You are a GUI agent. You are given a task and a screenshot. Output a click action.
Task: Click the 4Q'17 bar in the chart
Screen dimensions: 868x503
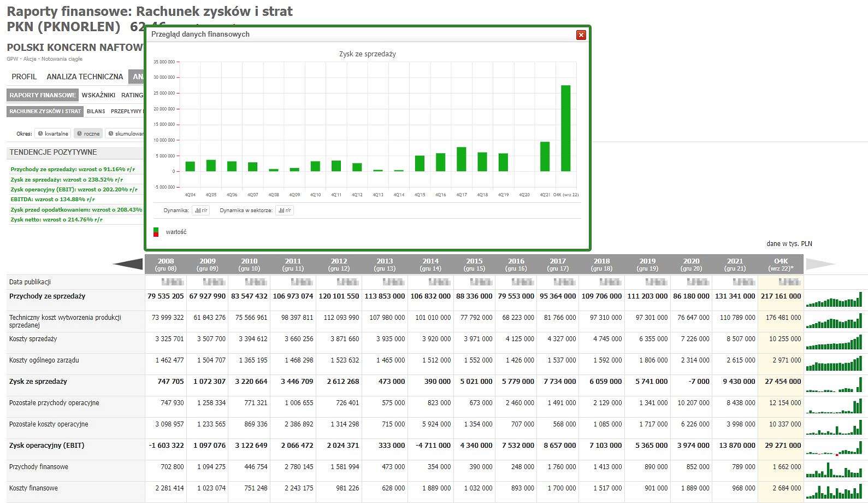[x=461, y=160]
